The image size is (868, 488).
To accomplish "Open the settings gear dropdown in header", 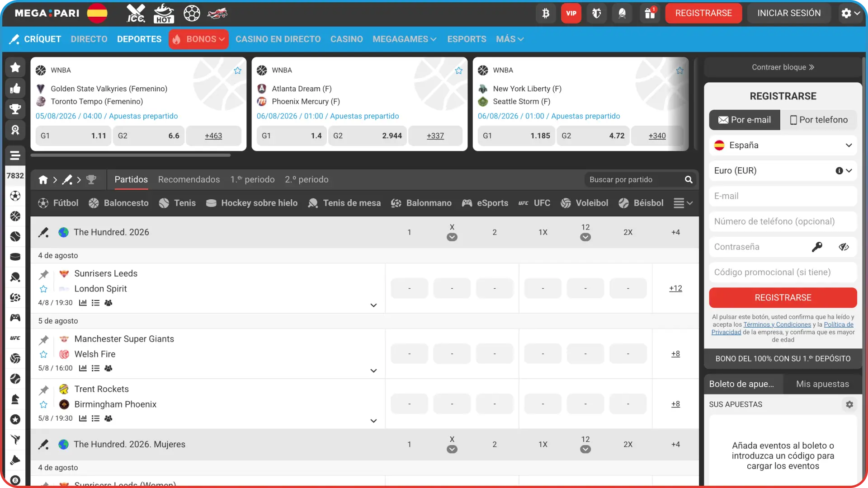I will coord(850,13).
